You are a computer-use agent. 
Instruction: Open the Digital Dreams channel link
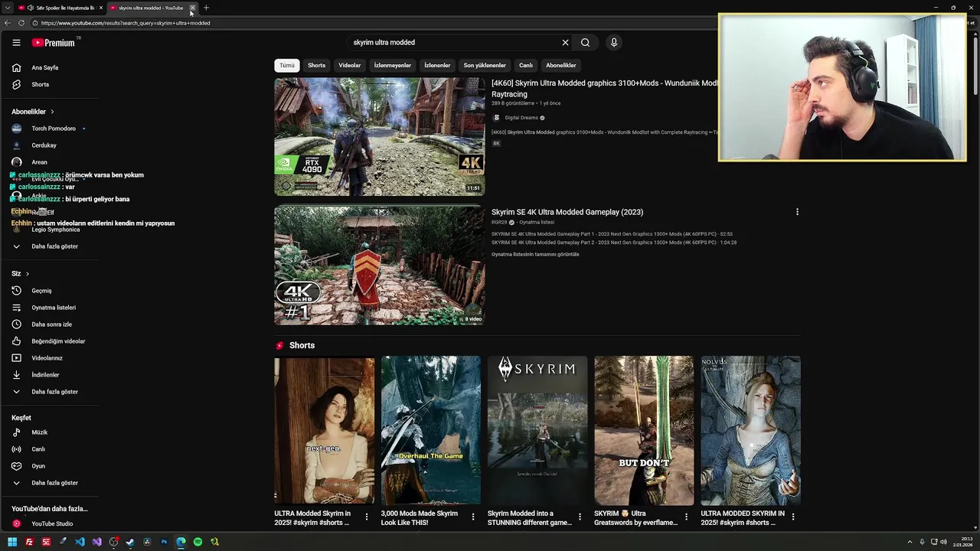(521, 118)
